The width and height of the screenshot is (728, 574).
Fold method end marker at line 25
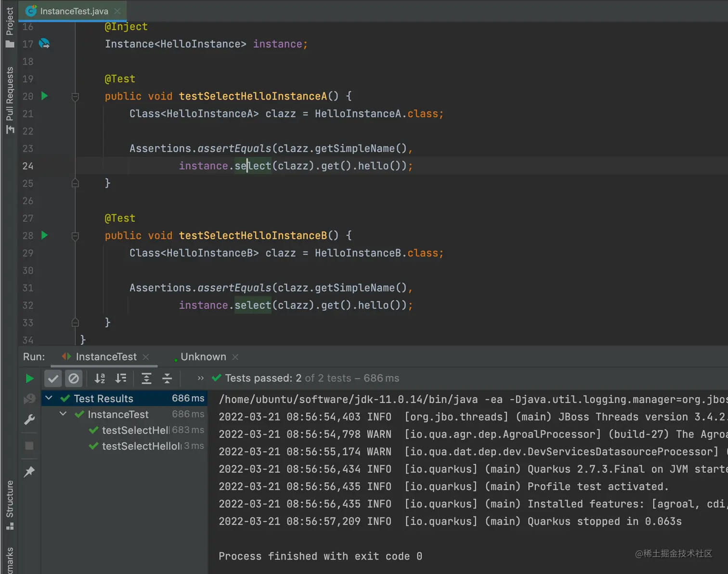75,183
